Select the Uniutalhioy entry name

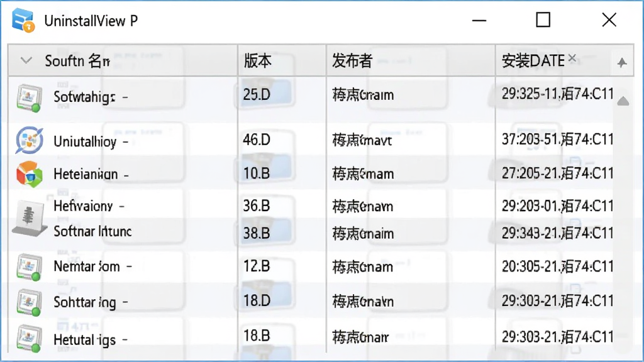coord(85,142)
